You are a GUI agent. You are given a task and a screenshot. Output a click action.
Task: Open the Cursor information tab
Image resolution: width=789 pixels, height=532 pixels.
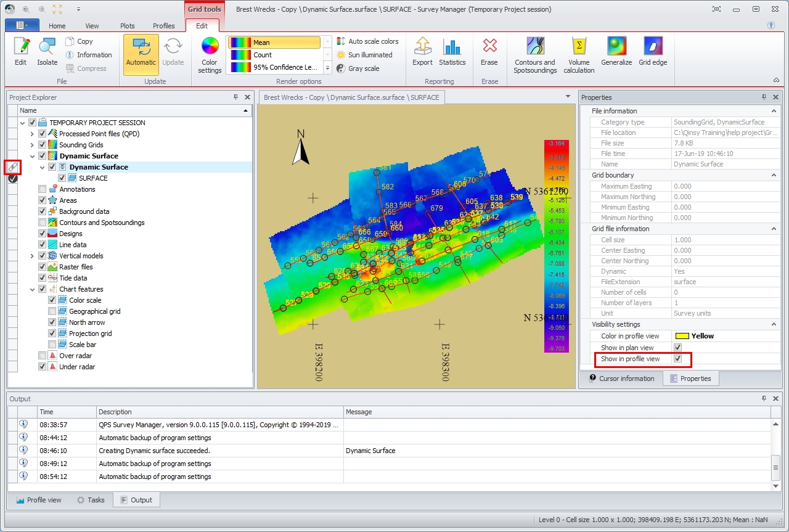click(x=621, y=379)
